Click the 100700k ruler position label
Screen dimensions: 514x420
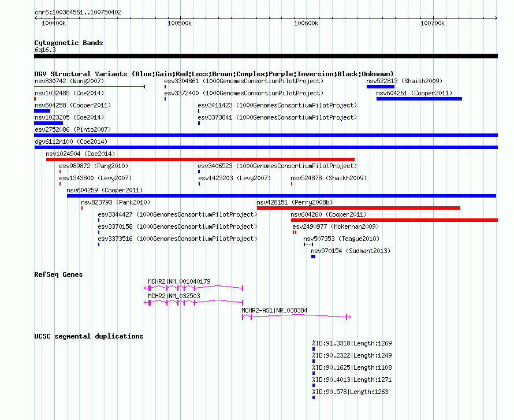click(x=433, y=23)
